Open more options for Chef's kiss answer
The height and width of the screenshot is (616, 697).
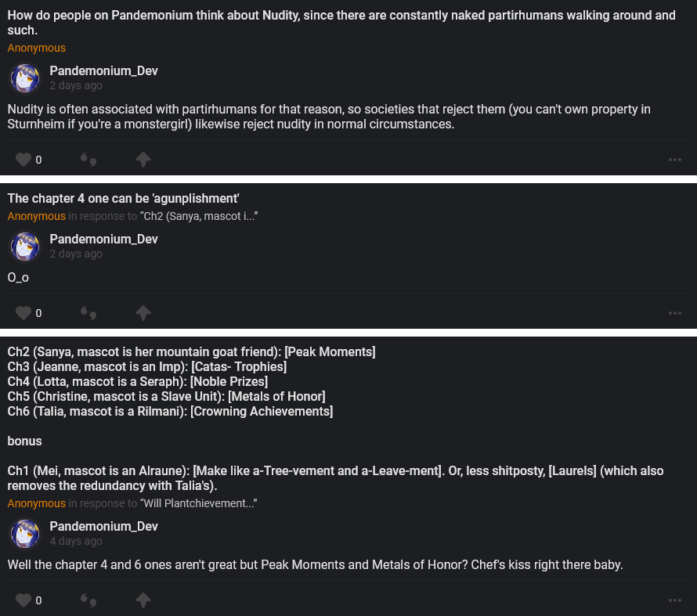(x=675, y=601)
